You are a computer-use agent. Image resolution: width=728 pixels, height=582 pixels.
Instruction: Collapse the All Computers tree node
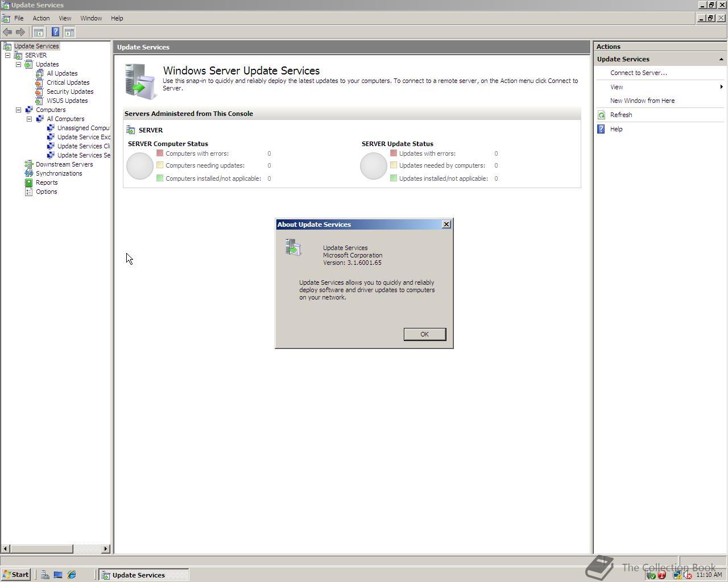coord(29,119)
